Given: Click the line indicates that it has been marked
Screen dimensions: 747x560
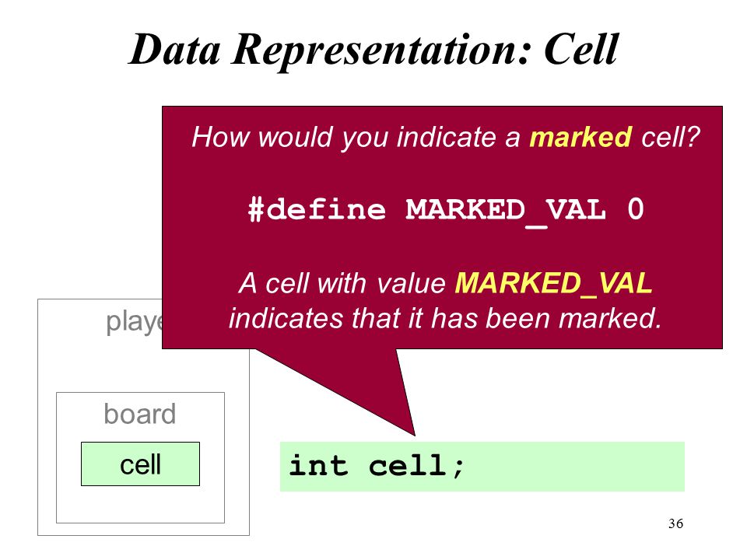Looking at the screenshot, I should (445, 318).
